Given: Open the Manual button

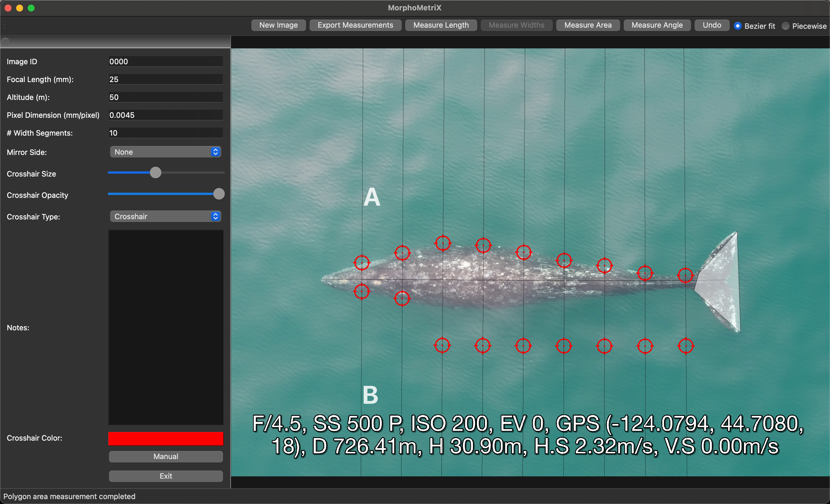Looking at the screenshot, I should (x=165, y=456).
